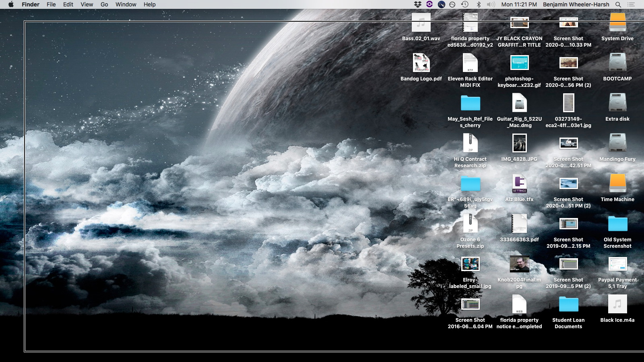644x362 pixels.
Task: Select the Extra disk drive
Action: click(x=617, y=103)
